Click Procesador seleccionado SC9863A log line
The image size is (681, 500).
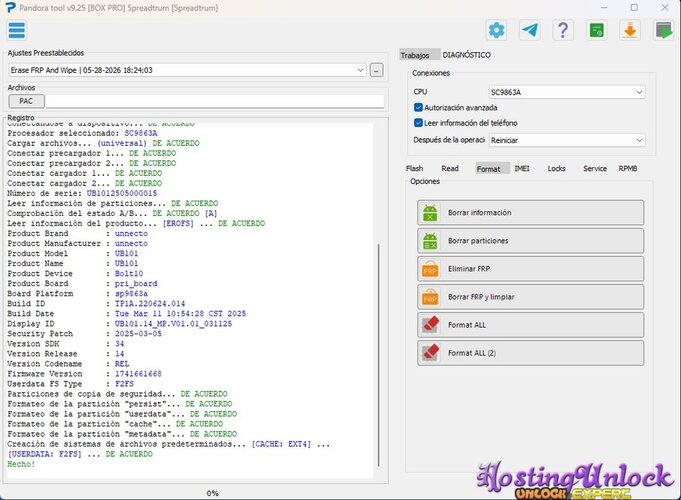(83, 133)
